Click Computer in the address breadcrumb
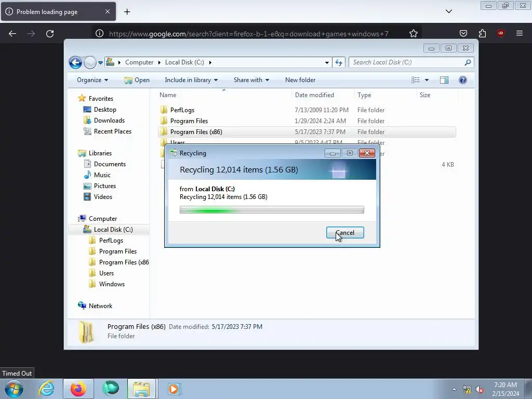 click(x=139, y=62)
